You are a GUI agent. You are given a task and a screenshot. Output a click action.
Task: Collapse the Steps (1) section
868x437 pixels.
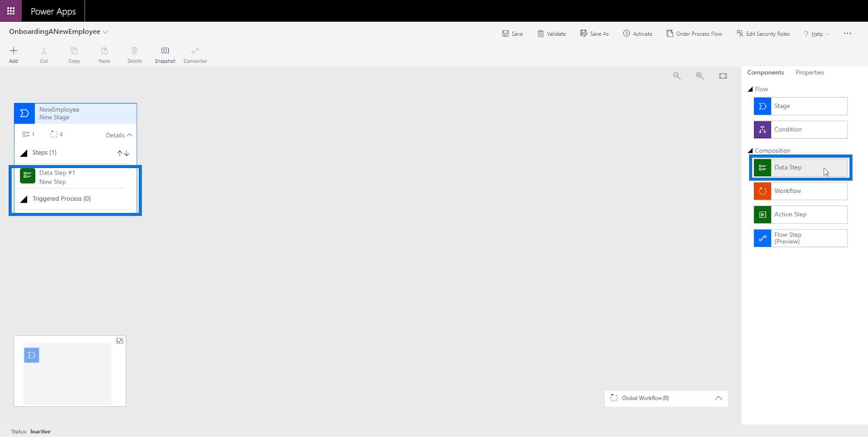(x=23, y=153)
